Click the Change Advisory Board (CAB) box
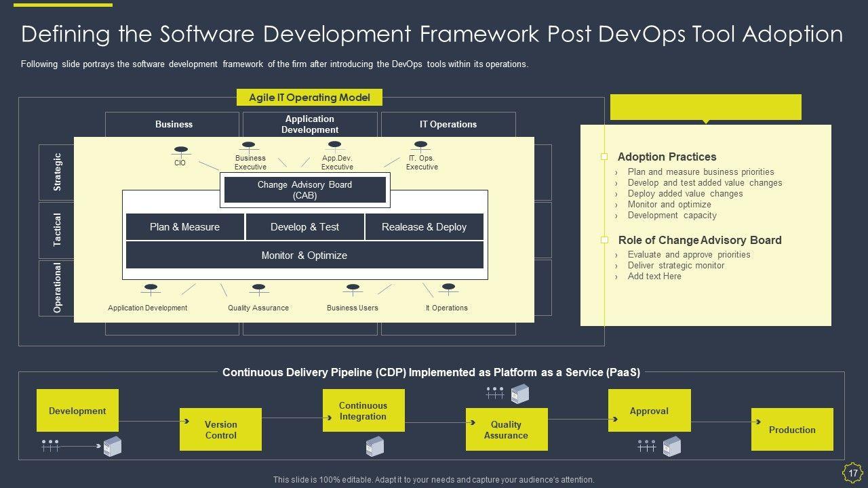868x488 pixels. point(304,190)
